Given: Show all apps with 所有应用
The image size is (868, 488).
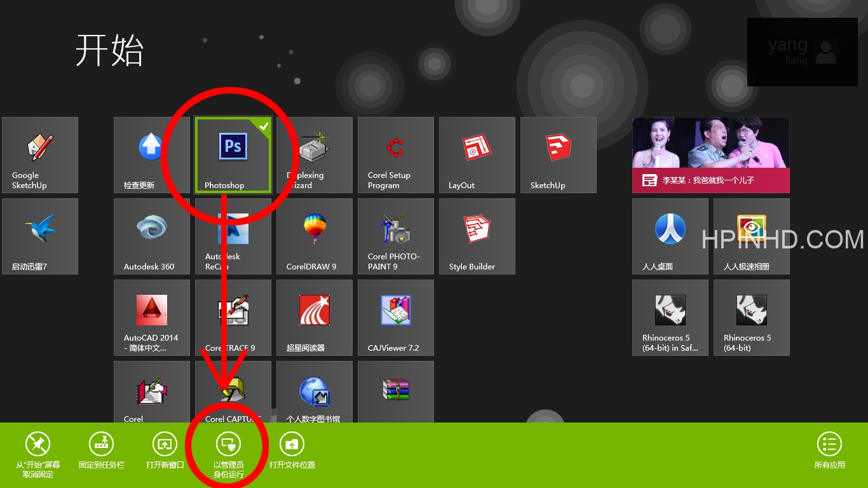Looking at the screenshot, I should tap(830, 452).
